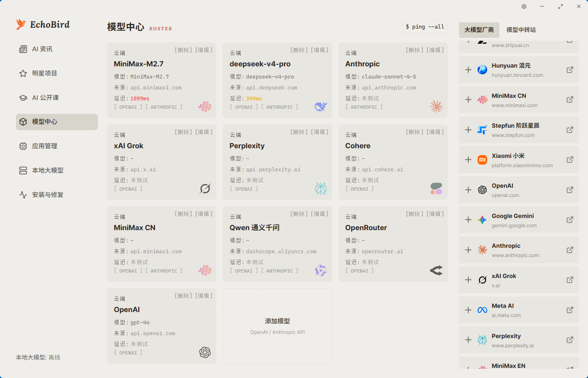
Task: Open the settings gear in title bar
Action: (x=524, y=6)
